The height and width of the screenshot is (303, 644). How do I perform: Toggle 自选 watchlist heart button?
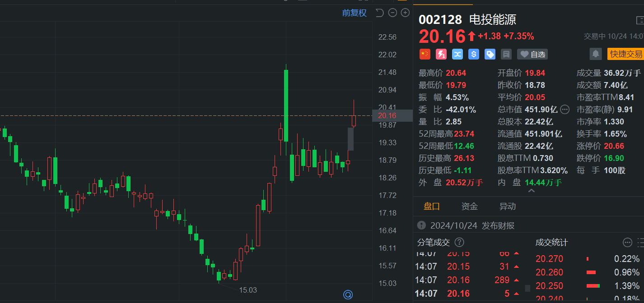coord(532,55)
